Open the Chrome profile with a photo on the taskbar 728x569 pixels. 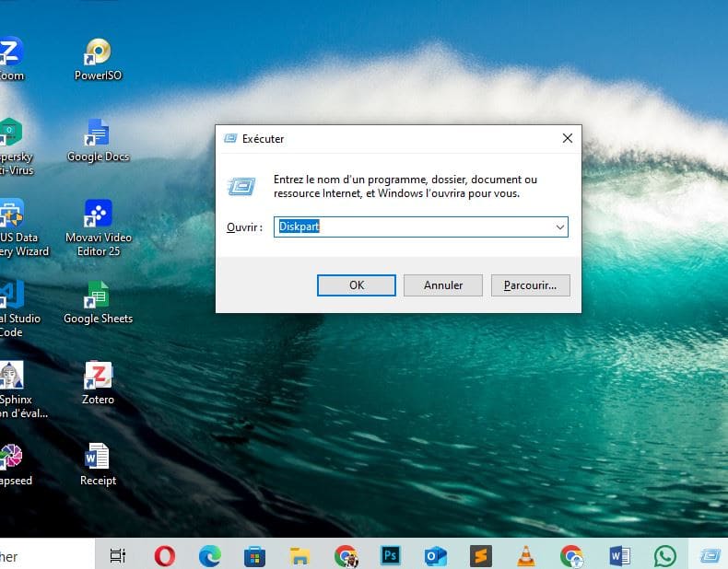pyautogui.click(x=346, y=555)
